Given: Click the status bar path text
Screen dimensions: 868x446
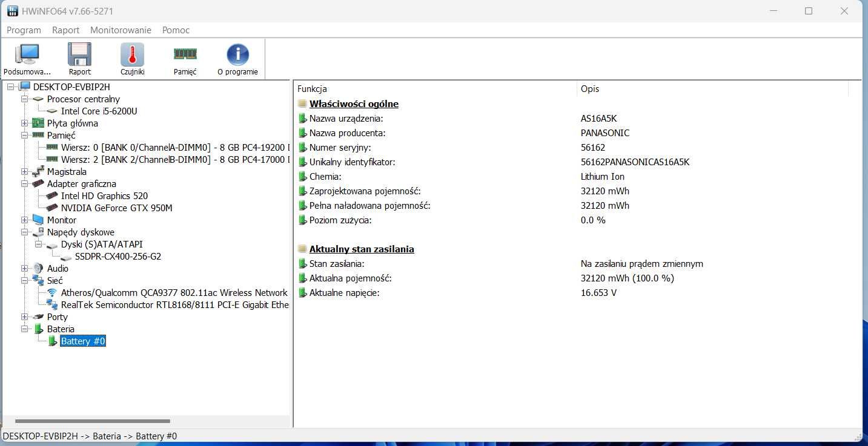Looking at the screenshot, I should click(x=90, y=436).
